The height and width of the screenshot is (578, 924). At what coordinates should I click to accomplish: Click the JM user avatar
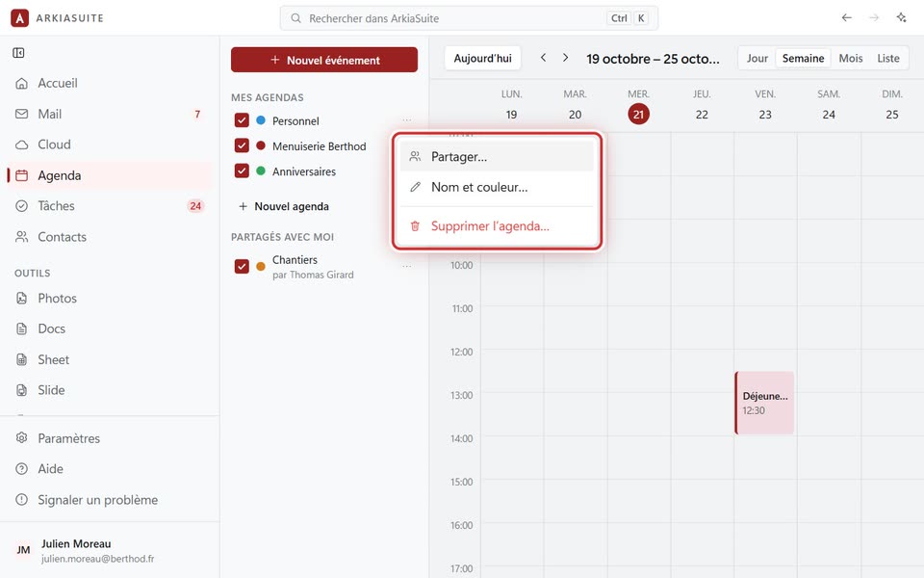pos(23,550)
